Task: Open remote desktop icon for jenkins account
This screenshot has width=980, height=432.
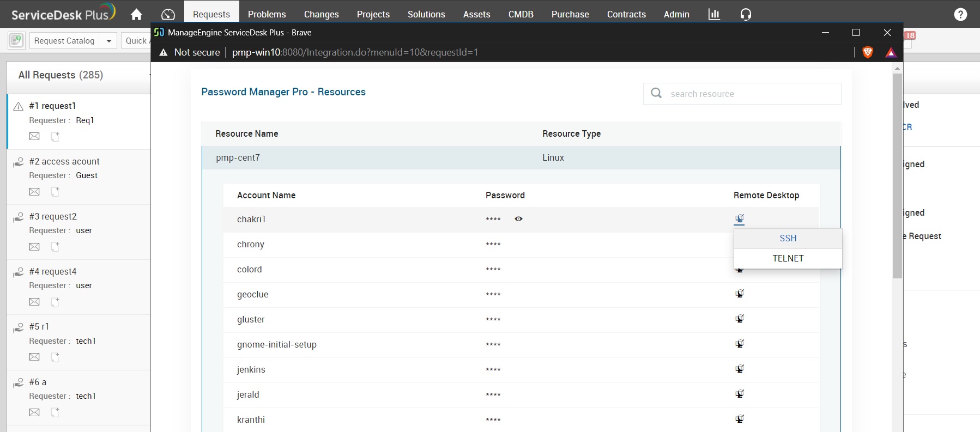Action: 740,369
